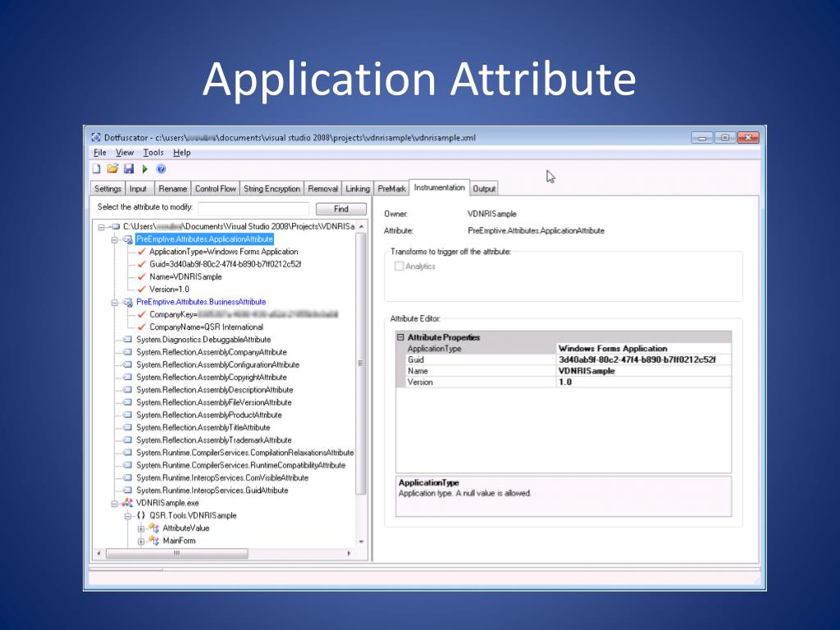Toggle the Version=1.0 red checkmark
This screenshot has width=840, height=630.
(x=141, y=290)
